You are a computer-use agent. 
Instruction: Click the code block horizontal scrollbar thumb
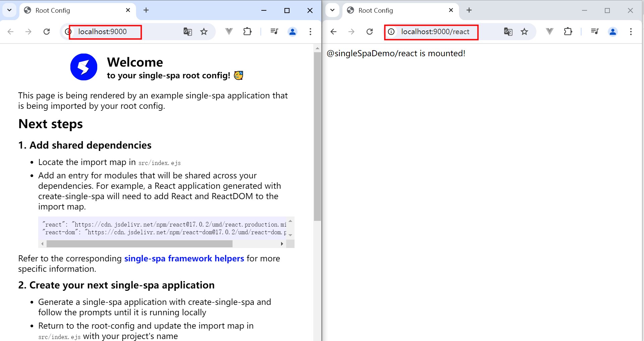(x=139, y=244)
